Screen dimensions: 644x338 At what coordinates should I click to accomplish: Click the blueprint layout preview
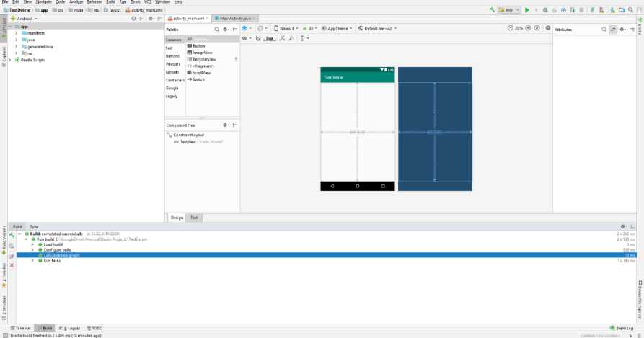click(x=435, y=129)
